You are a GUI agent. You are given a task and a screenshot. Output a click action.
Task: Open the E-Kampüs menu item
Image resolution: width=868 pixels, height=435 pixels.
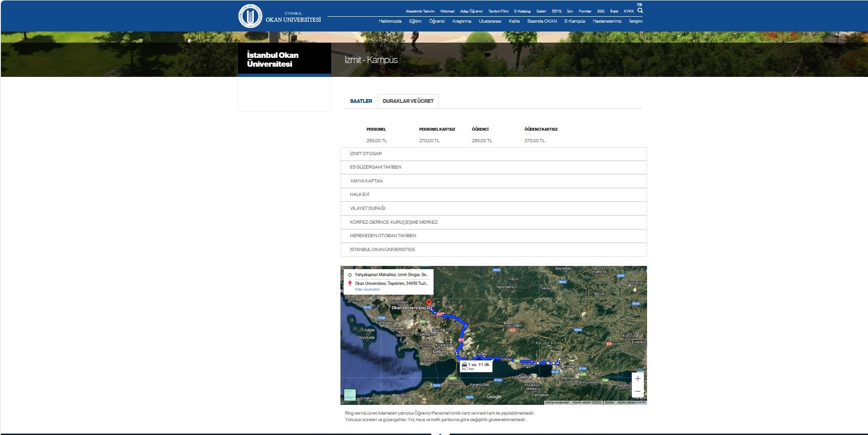pyautogui.click(x=575, y=21)
